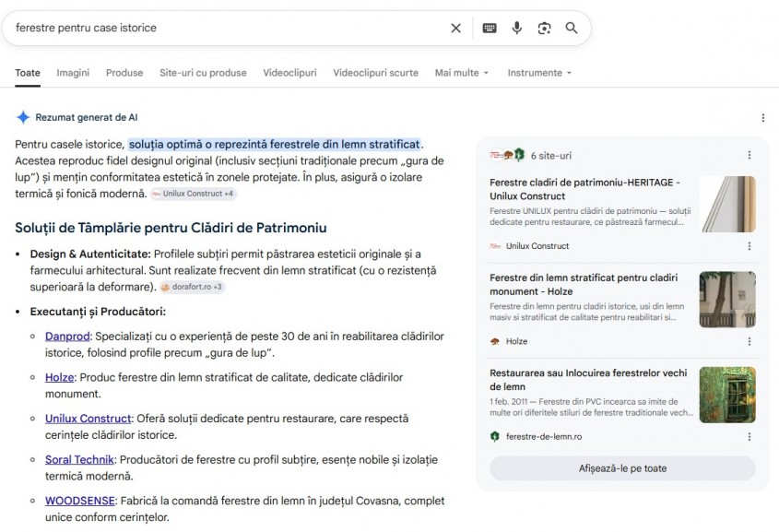Click the Design & Autenticitate bullet heading
This screenshot has height=532, width=779.
coord(90,254)
